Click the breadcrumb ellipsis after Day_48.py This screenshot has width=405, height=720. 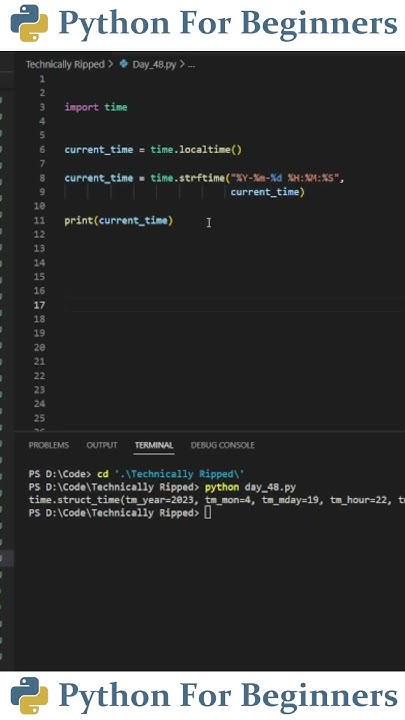191,65
